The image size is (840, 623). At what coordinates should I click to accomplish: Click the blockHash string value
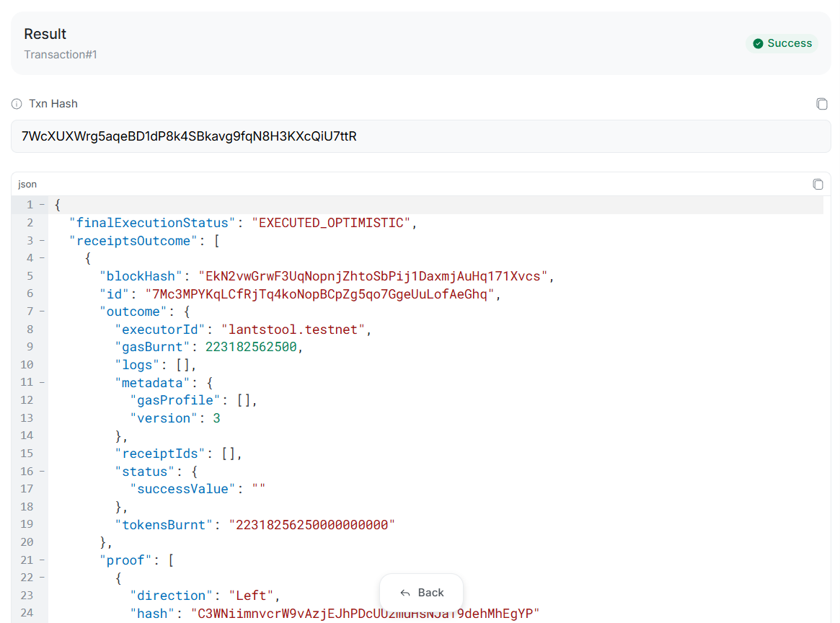pos(374,276)
